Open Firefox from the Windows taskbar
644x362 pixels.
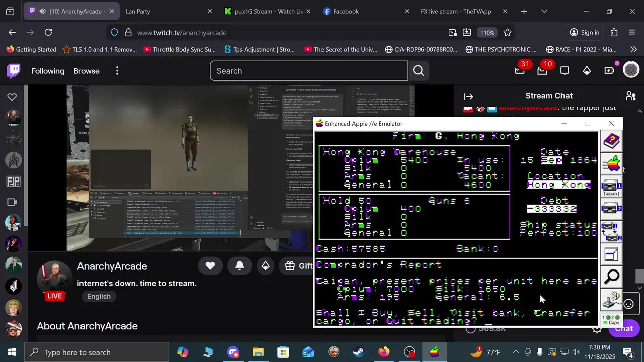[x=384, y=352]
